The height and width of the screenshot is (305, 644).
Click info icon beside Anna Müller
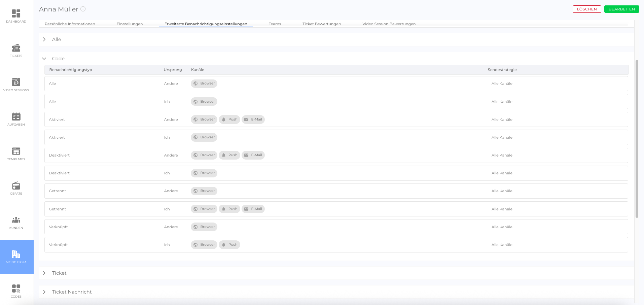[x=83, y=9]
